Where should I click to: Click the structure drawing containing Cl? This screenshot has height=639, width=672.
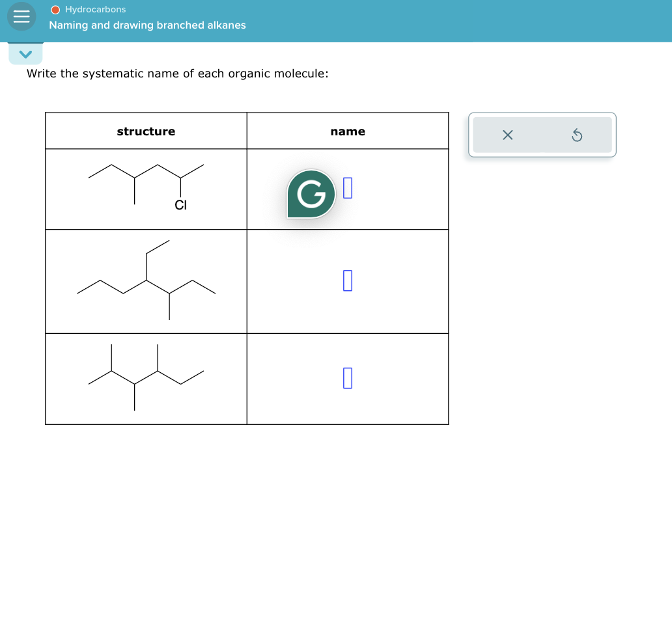(146, 185)
